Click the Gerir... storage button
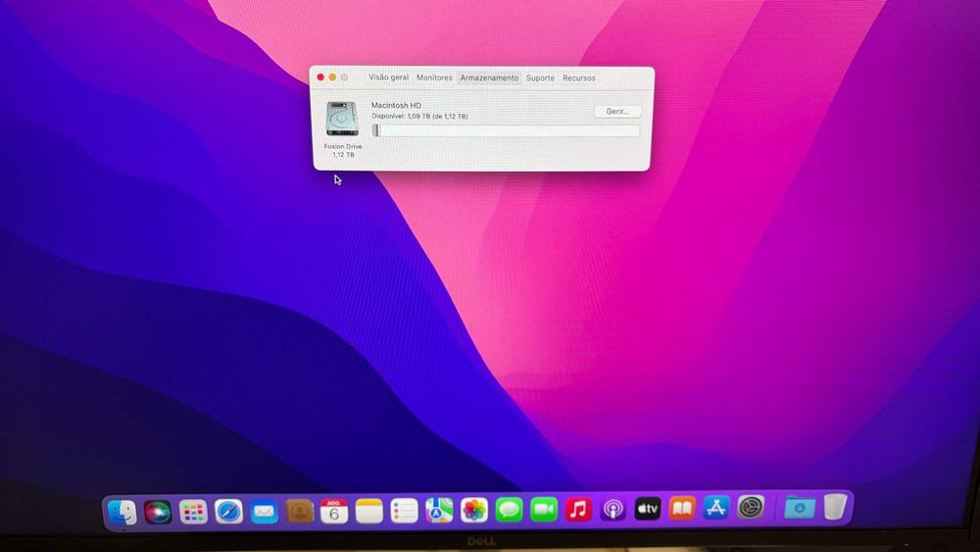The width and height of the screenshot is (980, 552). click(x=616, y=111)
